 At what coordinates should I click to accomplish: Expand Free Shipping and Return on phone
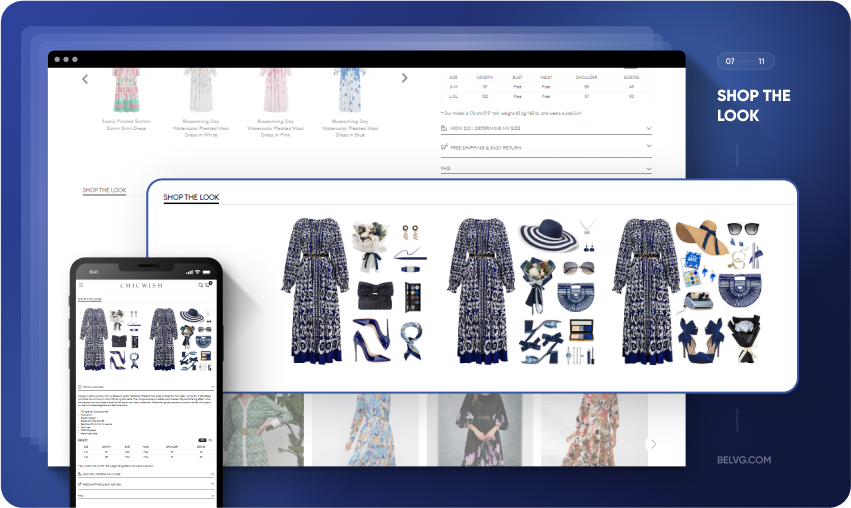point(146,484)
